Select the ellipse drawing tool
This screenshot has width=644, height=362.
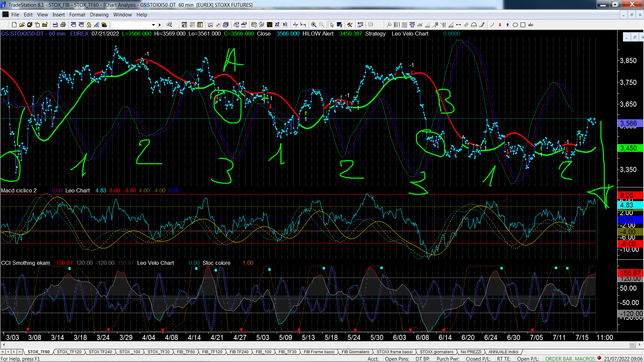pyautogui.click(x=515, y=25)
